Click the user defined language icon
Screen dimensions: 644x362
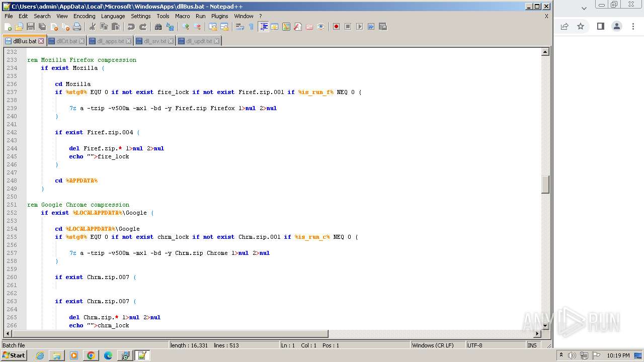[x=275, y=27]
